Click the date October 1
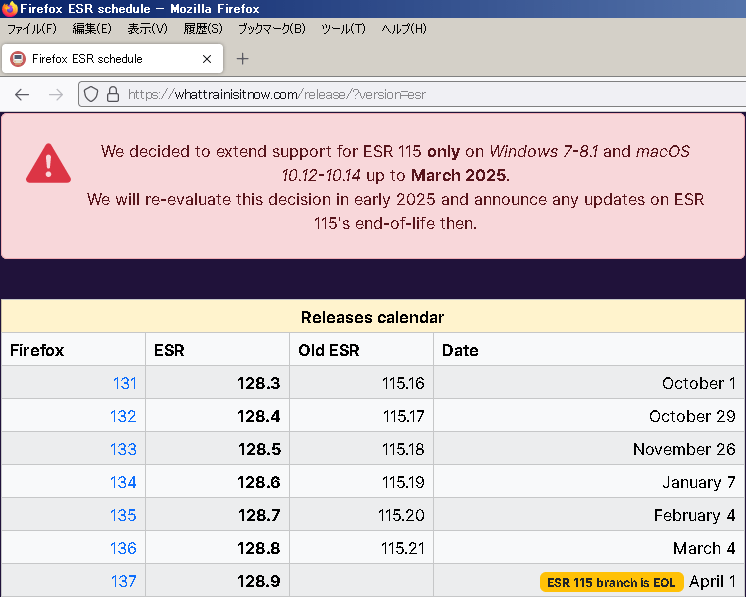The width and height of the screenshot is (746, 597). point(699,383)
